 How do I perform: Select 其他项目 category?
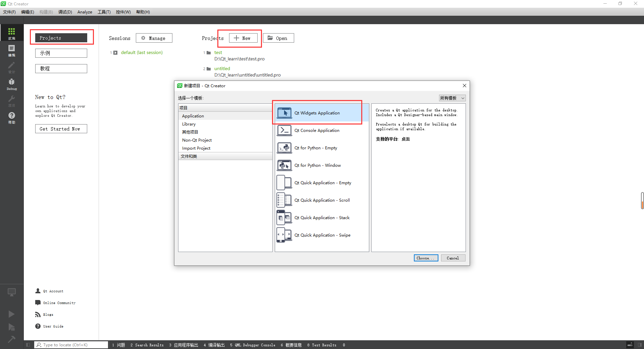pos(225,132)
